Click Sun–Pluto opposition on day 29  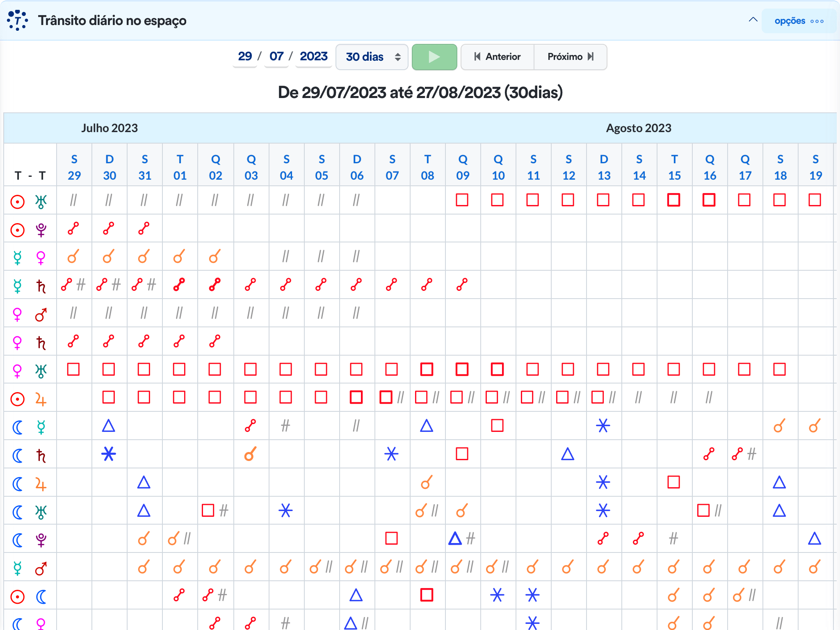[73, 228]
